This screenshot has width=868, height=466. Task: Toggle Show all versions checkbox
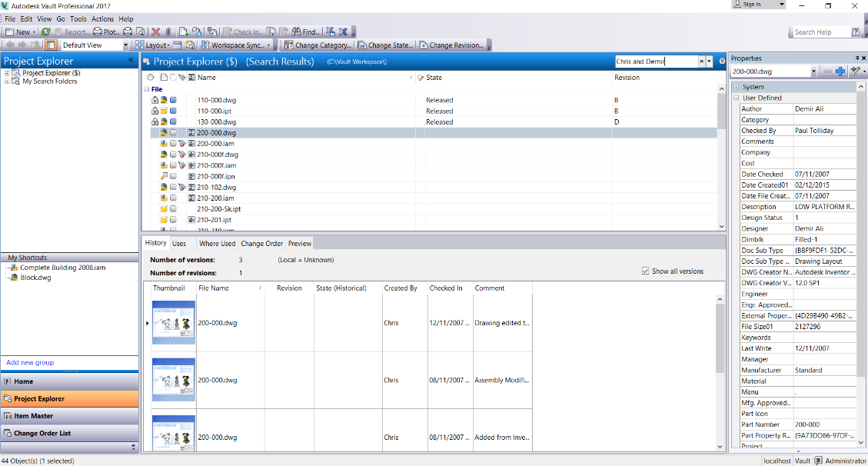[646, 271]
